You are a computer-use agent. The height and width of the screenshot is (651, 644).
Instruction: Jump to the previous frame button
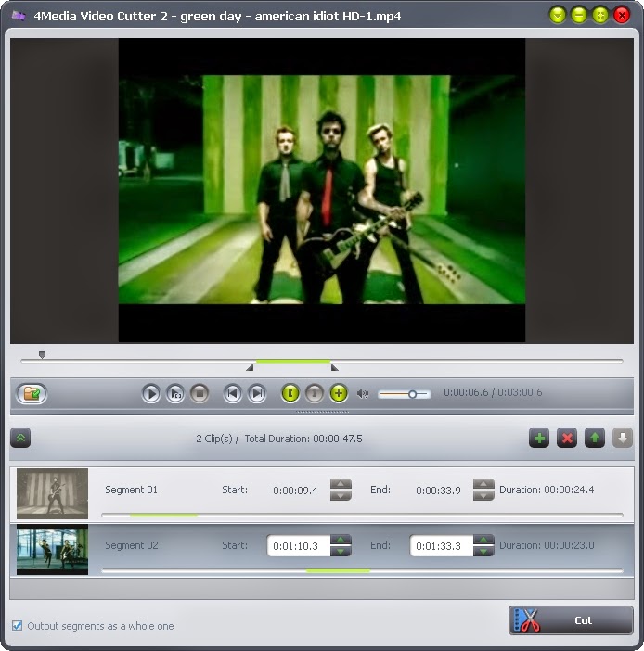(x=233, y=393)
